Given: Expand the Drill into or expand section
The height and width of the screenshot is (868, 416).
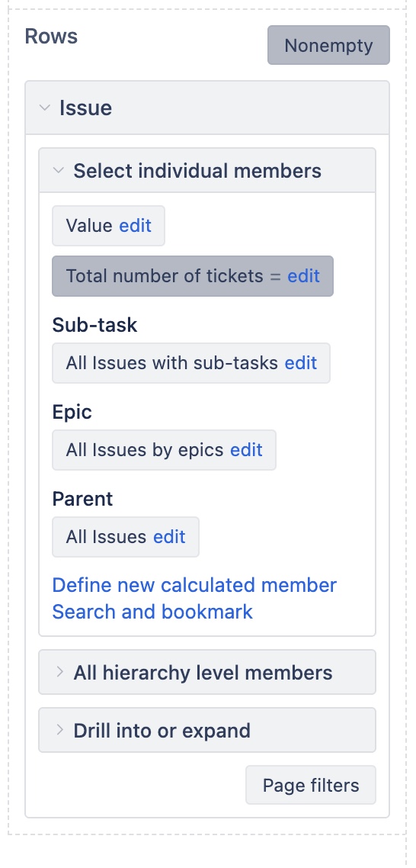Looking at the screenshot, I should pos(207,730).
